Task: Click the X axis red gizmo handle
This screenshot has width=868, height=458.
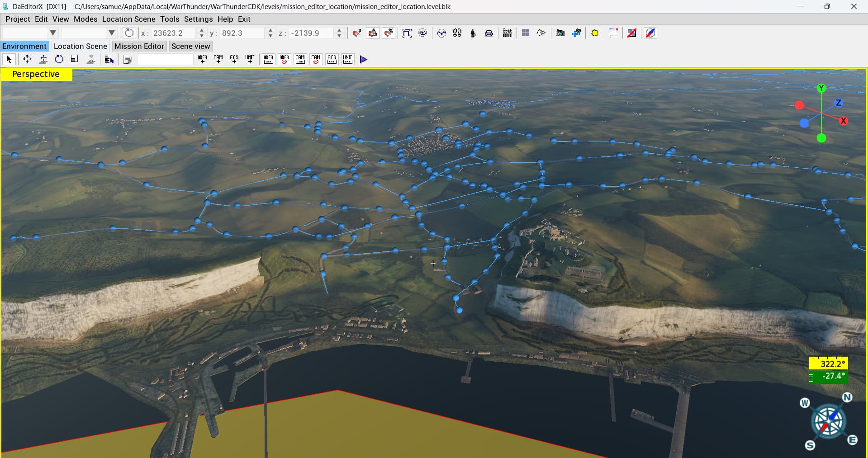Action: pyautogui.click(x=843, y=121)
